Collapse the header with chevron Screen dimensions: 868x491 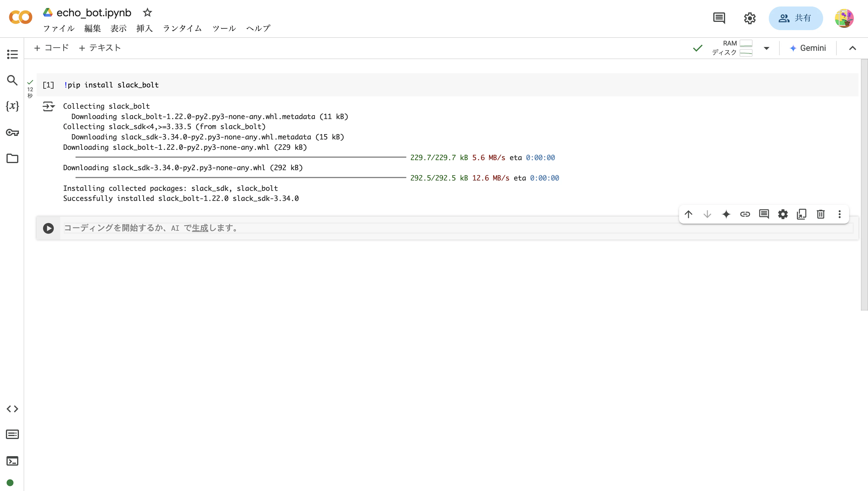[852, 48]
